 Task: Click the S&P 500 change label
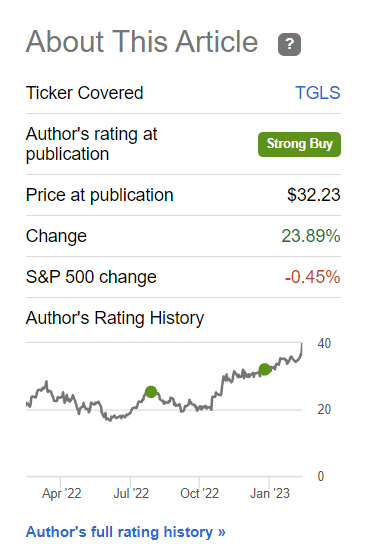pyautogui.click(x=91, y=277)
